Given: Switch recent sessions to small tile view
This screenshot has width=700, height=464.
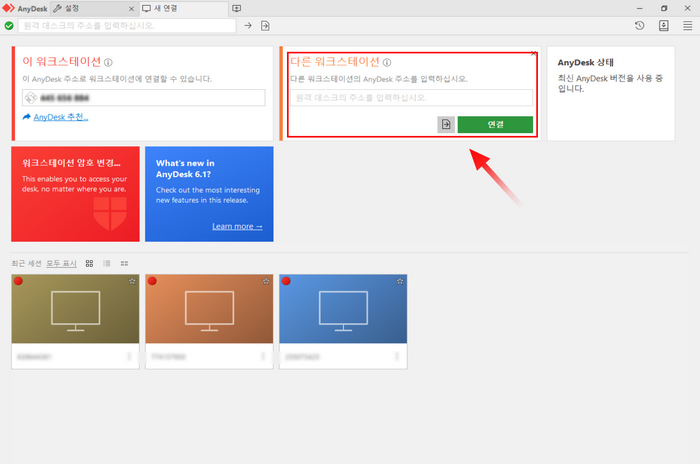Looking at the screenshot, I should (124, 263).
